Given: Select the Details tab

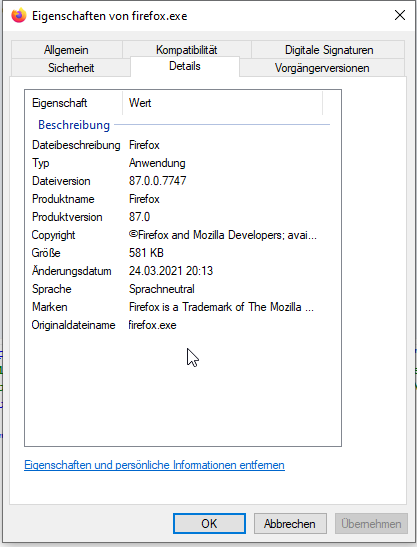Looking at the screenshot, I should click(x=185, y=66).
